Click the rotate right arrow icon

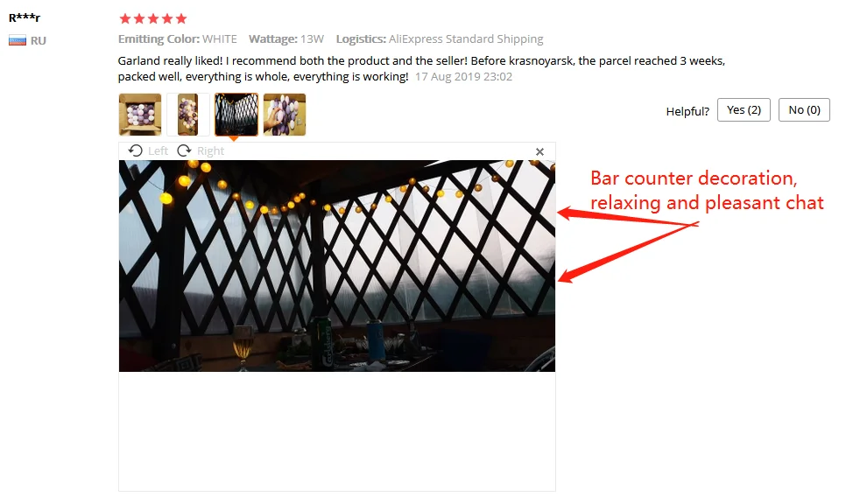point(185,150)
